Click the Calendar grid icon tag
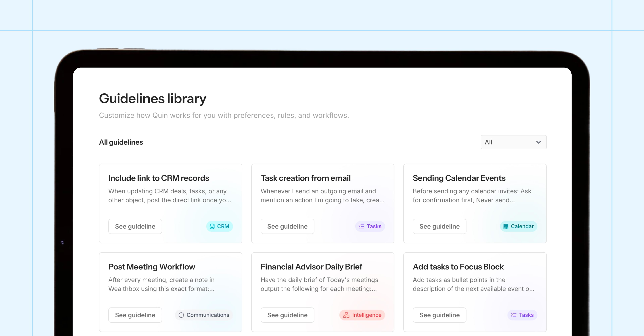Image resolution: width=644 pixels, height=336 pixels. click(506, 226)
